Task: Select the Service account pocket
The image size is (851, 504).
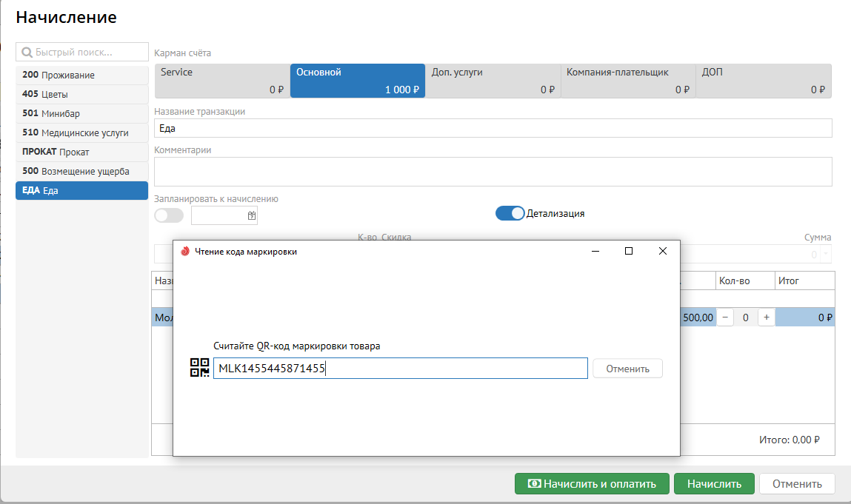Action: 222,81
